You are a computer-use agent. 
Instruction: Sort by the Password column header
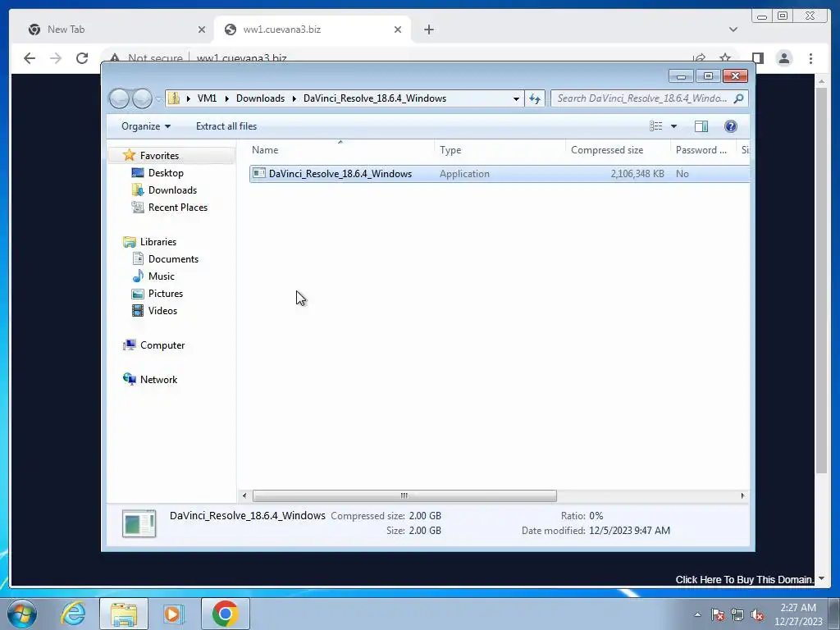(x=703, y=150)
